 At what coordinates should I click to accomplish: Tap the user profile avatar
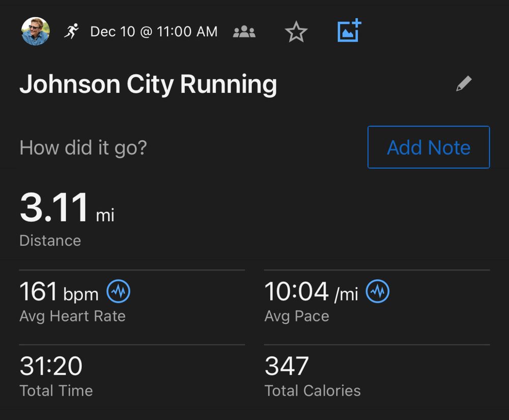(36, 32)
